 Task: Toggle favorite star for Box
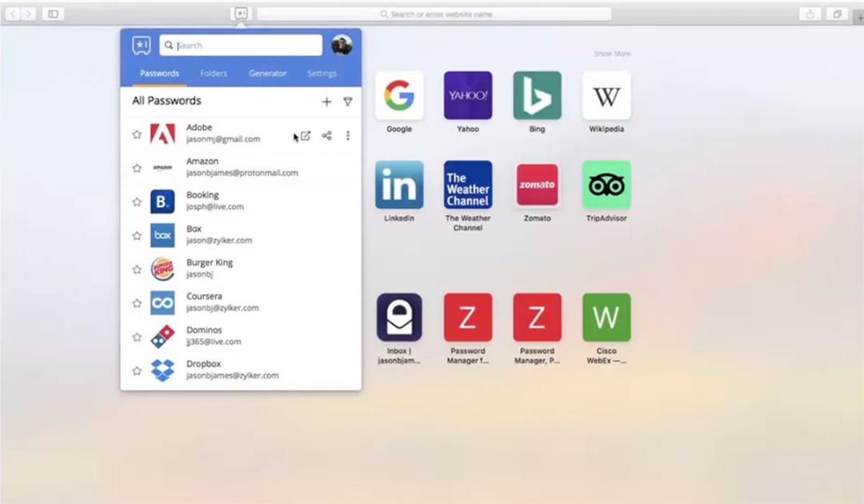(138, 236)
